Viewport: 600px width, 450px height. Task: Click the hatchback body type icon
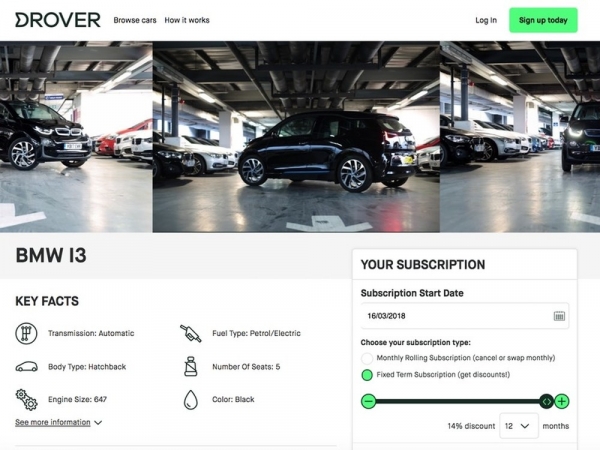click(x=26, y=367)
